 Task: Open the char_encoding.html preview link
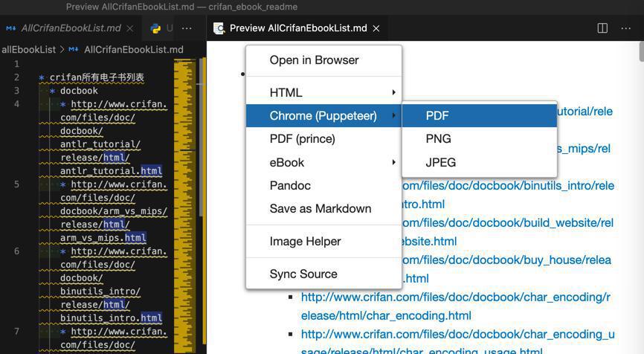pyautogui.click(x=455, y=306)
